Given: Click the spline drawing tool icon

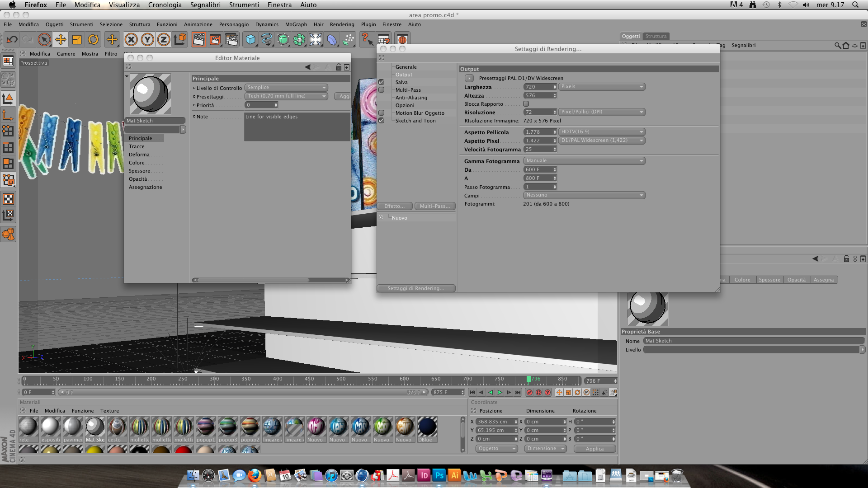Looking at the screenshot, I should pyautogui.click(x=267, y=40).
